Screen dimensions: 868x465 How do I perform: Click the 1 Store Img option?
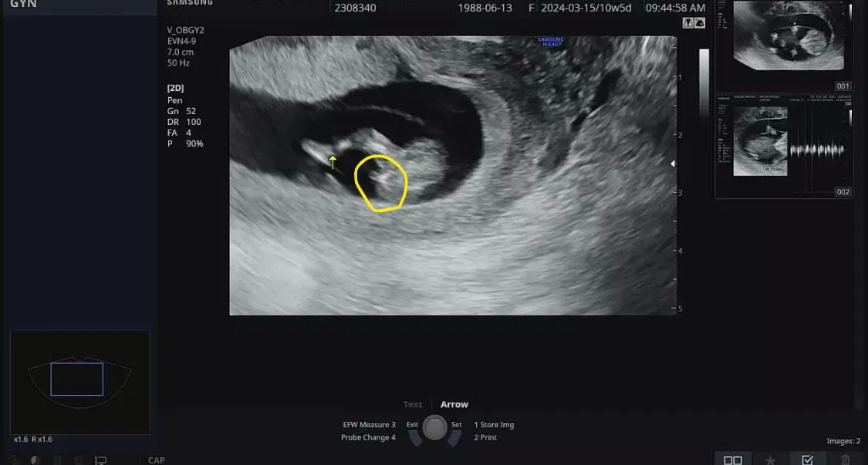coord(494,425)
